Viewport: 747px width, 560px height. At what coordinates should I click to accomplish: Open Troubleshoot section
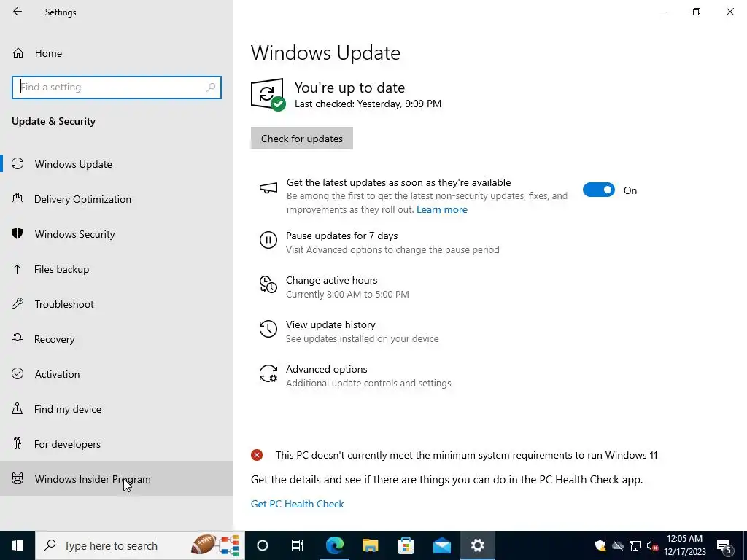pyautogui.click(x=117, y=304)
